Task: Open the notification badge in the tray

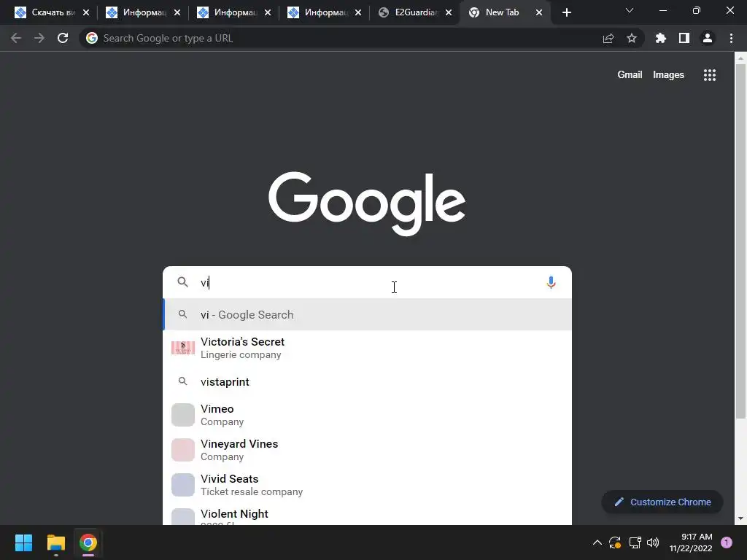Action: pos(727,542)
